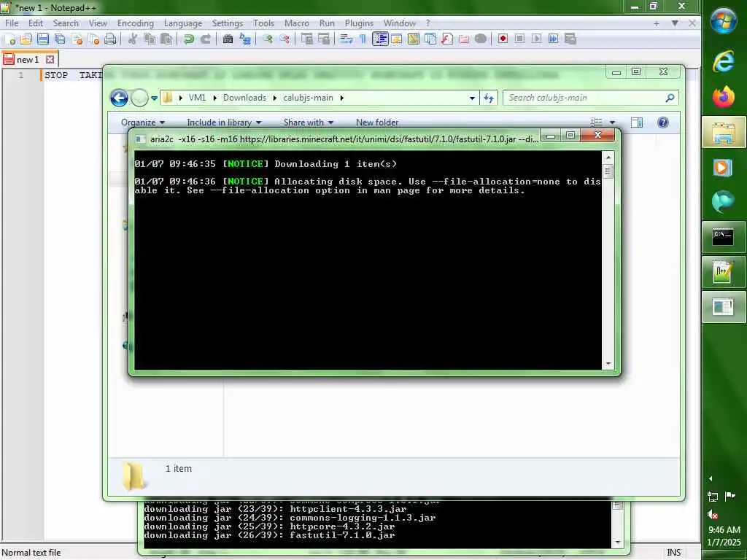
Task: Expand the Share with dropdown
Action: 309,122
